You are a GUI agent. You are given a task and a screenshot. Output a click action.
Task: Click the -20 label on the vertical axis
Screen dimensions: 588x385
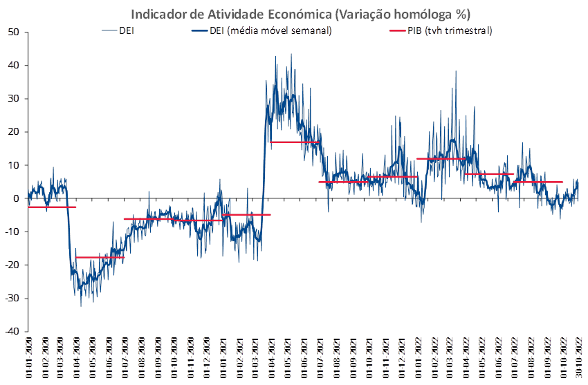(11, 265)
